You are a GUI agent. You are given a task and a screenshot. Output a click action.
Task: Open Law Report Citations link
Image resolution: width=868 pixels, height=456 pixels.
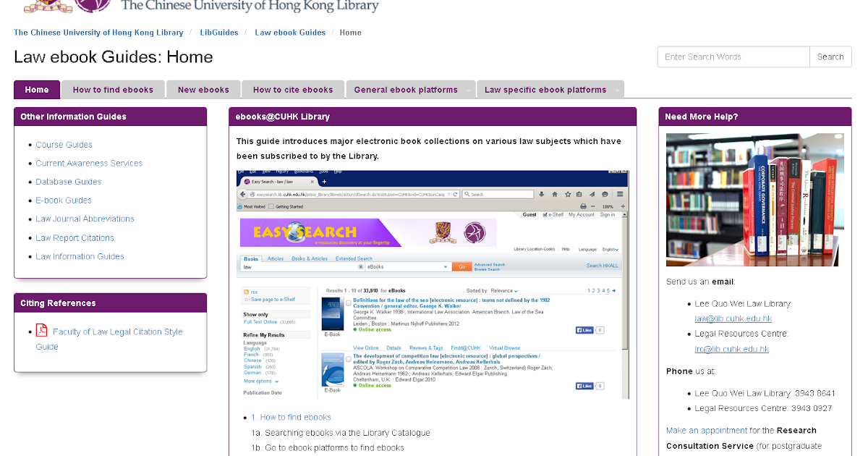click(x=75, y=238)
